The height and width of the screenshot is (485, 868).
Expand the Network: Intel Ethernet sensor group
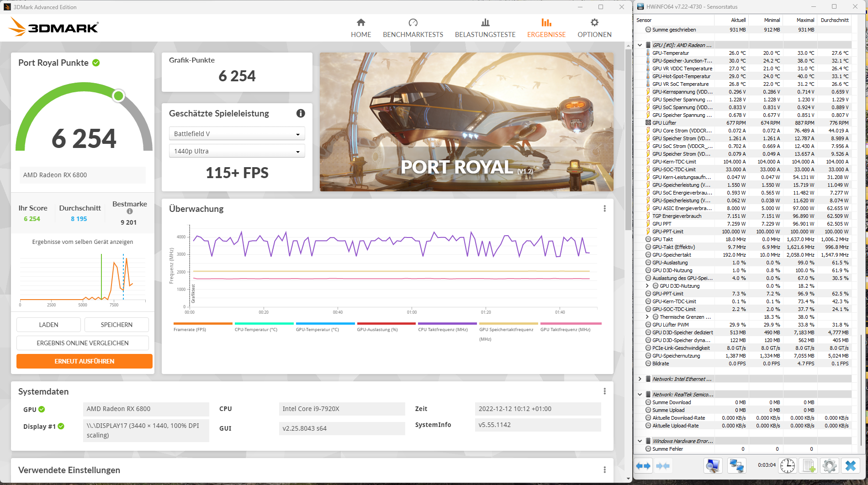click(640, 379)
